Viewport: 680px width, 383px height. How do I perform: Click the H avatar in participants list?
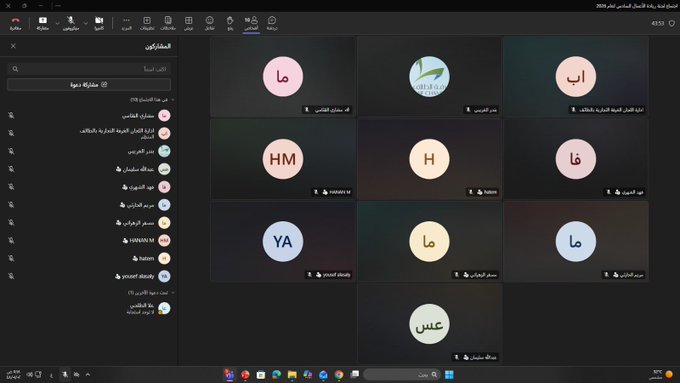[164, 258]
